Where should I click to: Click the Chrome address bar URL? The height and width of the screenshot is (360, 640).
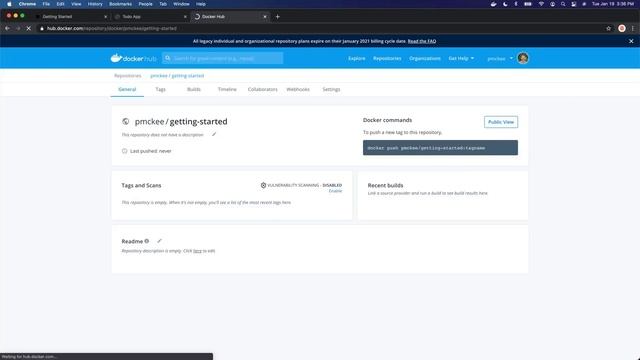pyautogui.click(x=112, y=29)
